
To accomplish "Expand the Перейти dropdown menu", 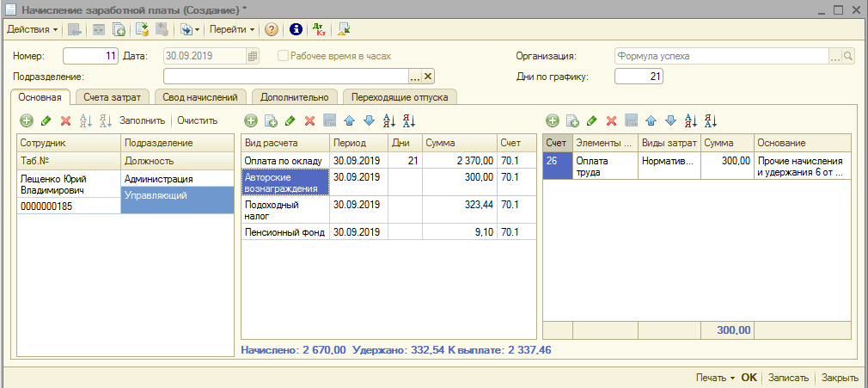I will tap(232, 29).
